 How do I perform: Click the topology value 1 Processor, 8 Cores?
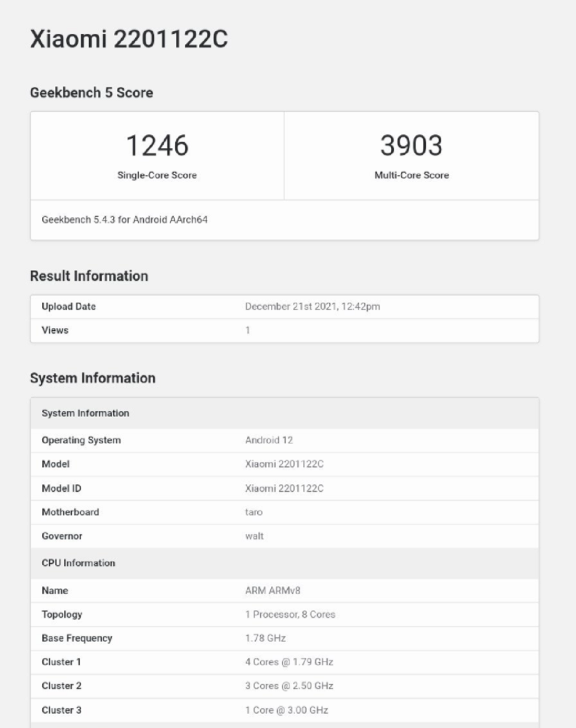click(290, 615)
